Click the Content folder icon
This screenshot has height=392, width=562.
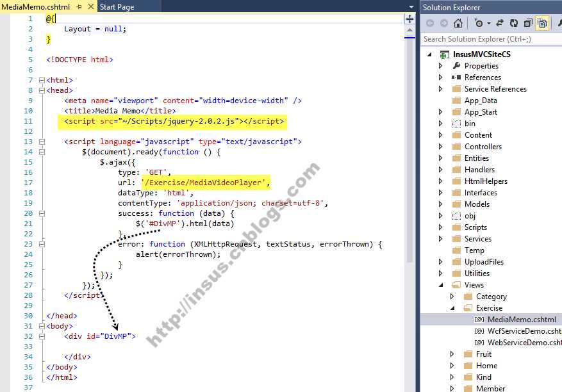click(456, 135)
